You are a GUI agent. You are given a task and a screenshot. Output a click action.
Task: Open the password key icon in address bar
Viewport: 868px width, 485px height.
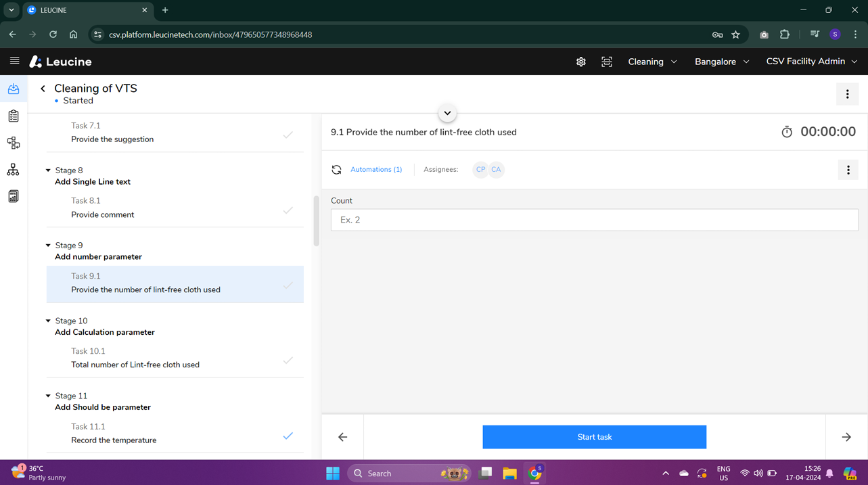(x=718, y=34)
